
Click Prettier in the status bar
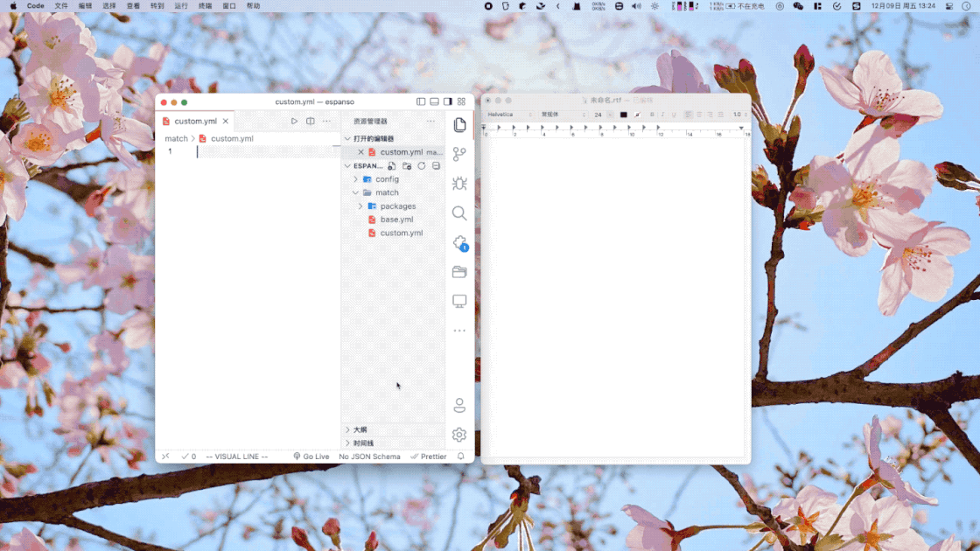tap(429, 457)
